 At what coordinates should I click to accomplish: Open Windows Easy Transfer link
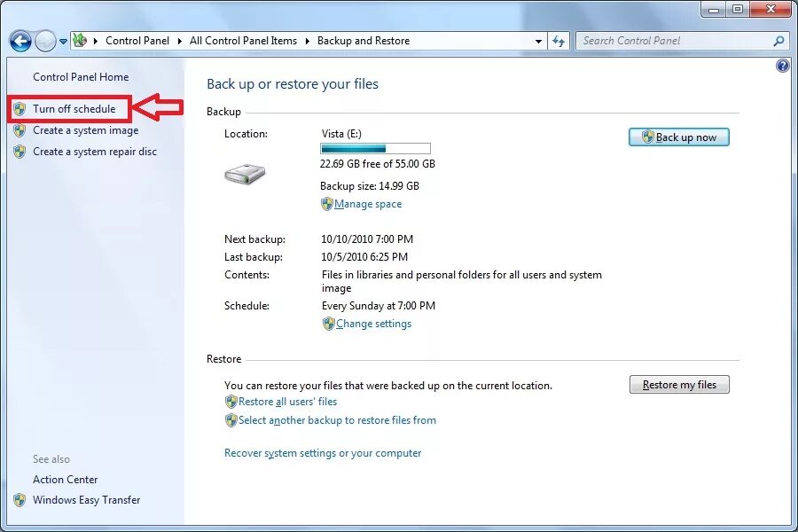87,500
